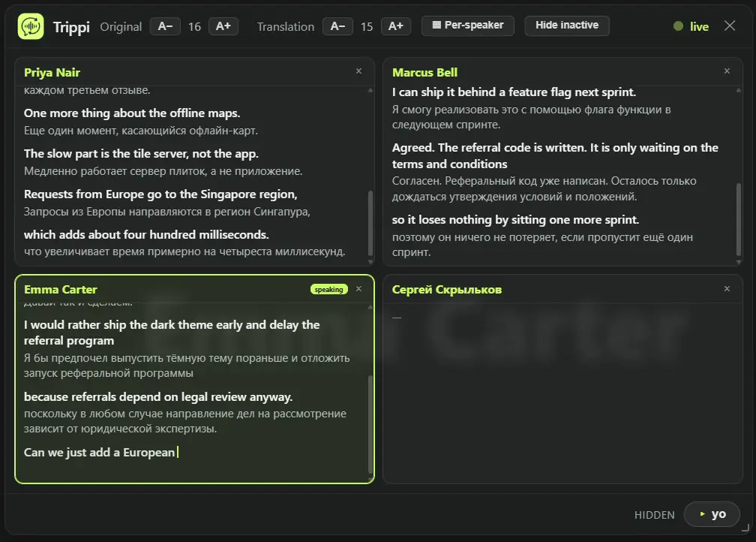Click the scroll-up arrow in Emma Carter's panel
This screenshot has height=542, width=756.
pos(370,307)
